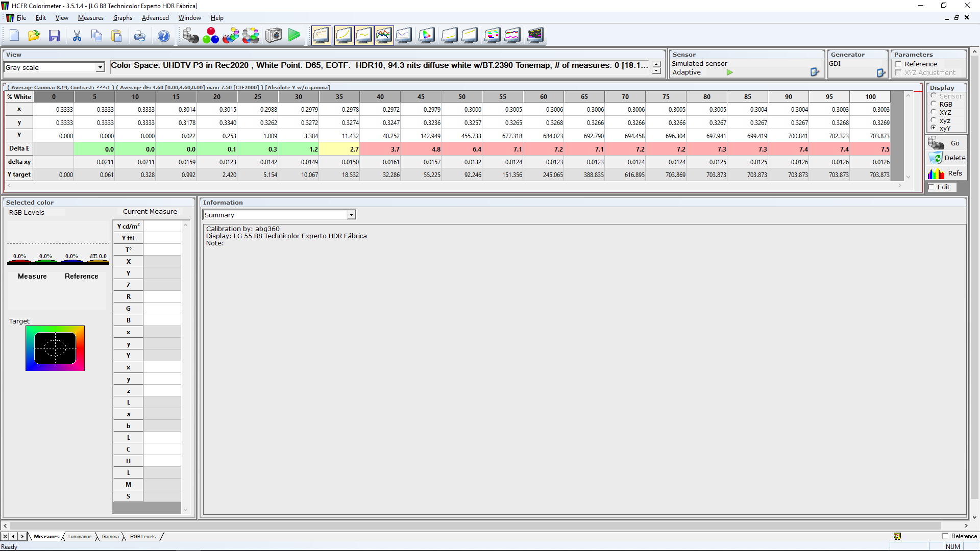Click the camera measure icon
Viewport: 980px width, 551px height.
[x=274, y=35]
